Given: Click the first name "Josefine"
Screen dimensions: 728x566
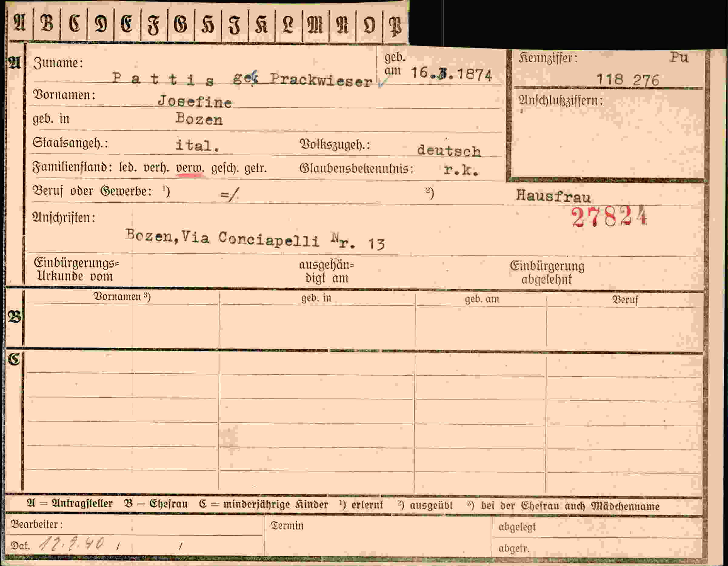Looking at the screenshot, I should pos(195,101).
